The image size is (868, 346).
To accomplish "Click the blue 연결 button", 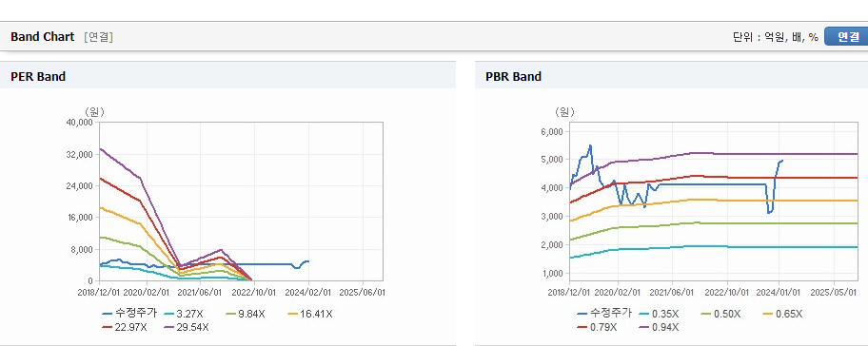I will pyautogui.click(x=846, y=37).
